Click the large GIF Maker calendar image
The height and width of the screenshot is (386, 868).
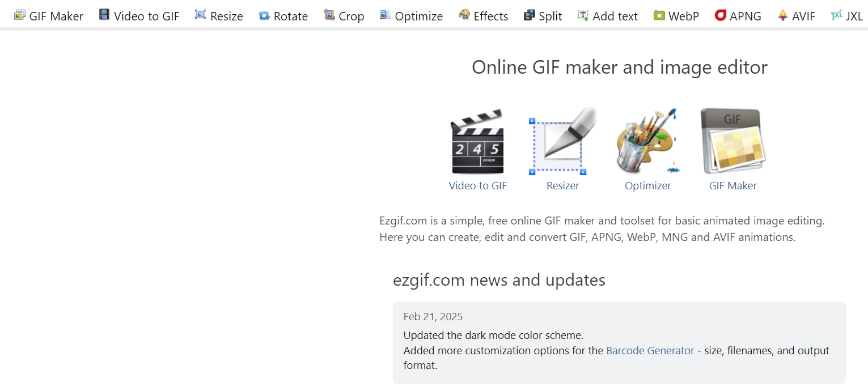pos(732,142)
